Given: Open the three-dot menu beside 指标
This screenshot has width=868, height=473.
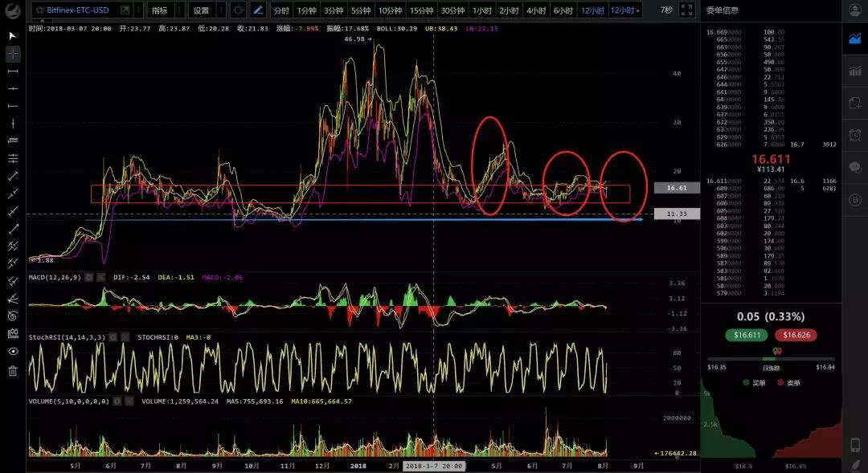Looking at the screenshot, I should [x=178, y=10].
